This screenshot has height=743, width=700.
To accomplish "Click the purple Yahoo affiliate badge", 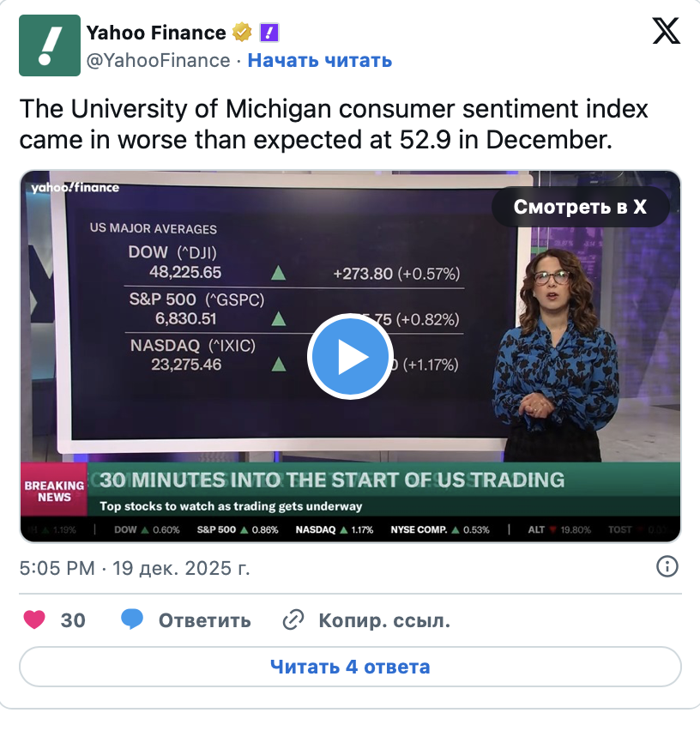I will 269,33.
